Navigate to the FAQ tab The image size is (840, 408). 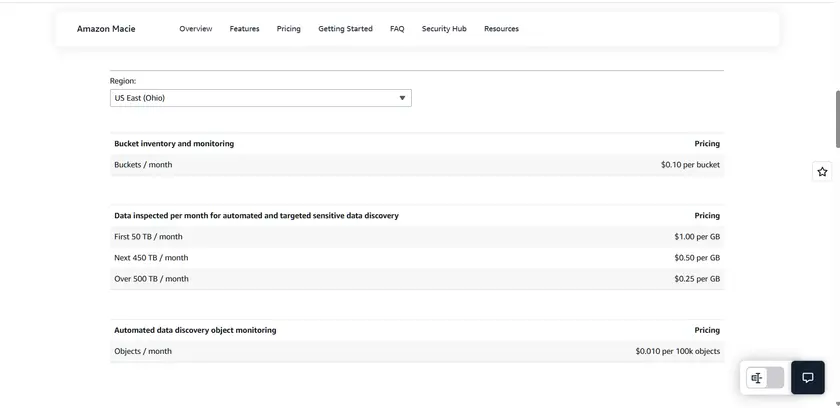coord(397,29)
